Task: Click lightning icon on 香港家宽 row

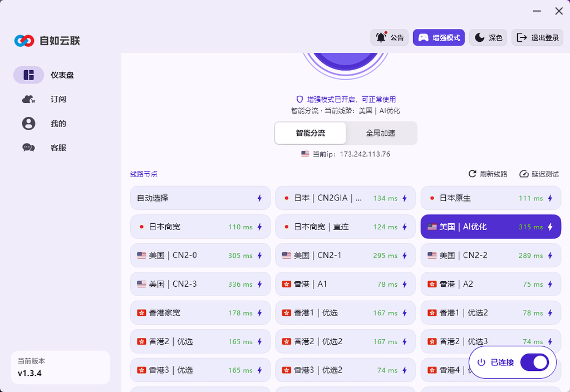Action: (x=259, y=313)
